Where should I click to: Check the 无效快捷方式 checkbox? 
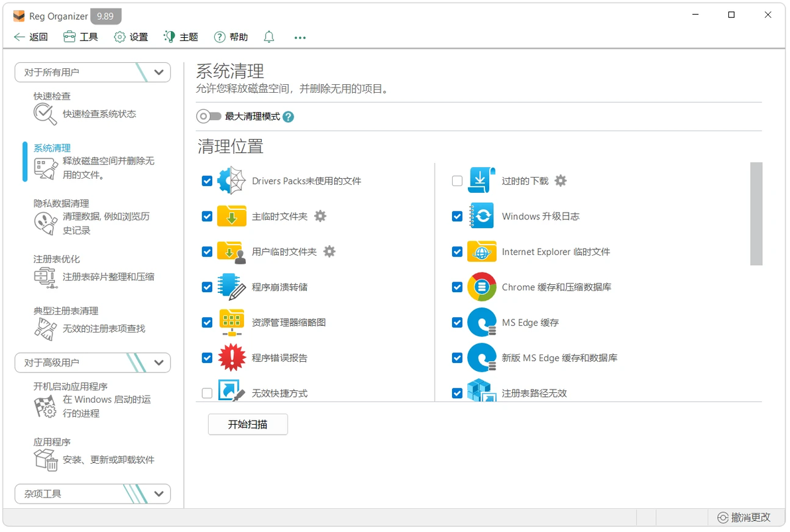tap(207, 393)
